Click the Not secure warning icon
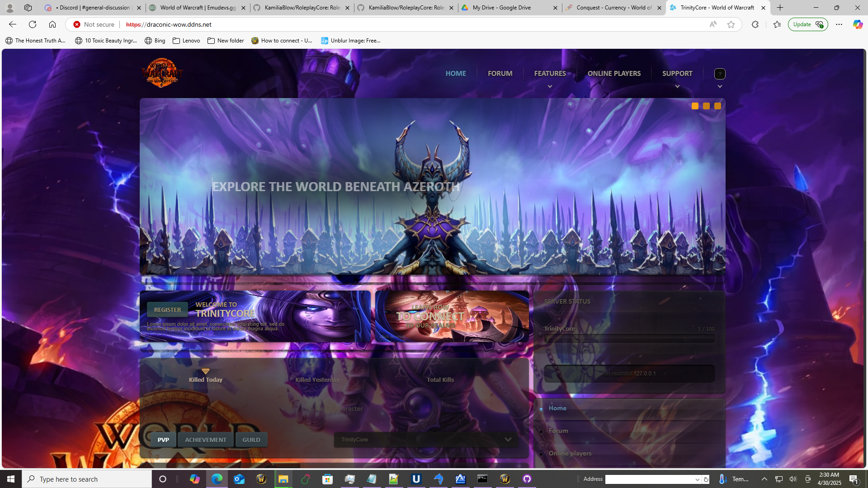 [x=77, y=24]
